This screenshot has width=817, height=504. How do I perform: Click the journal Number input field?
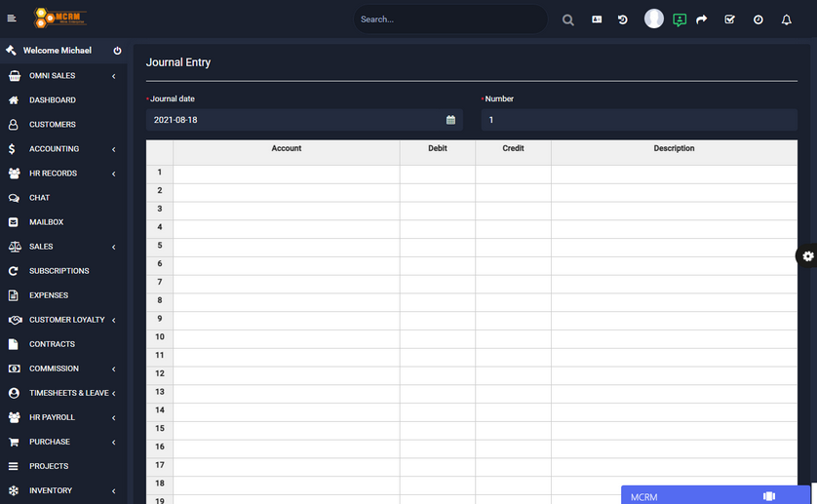[639, 120]
